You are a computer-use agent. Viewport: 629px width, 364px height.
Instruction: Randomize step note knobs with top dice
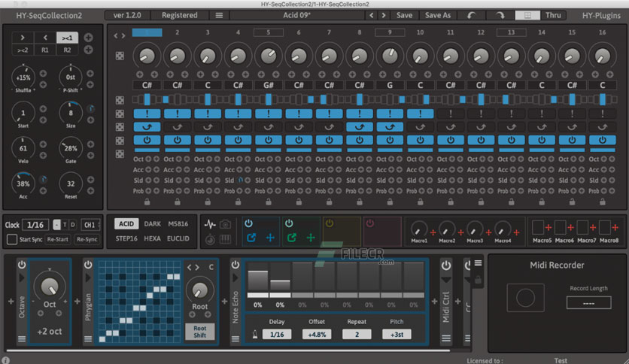(x=120, y=56)
